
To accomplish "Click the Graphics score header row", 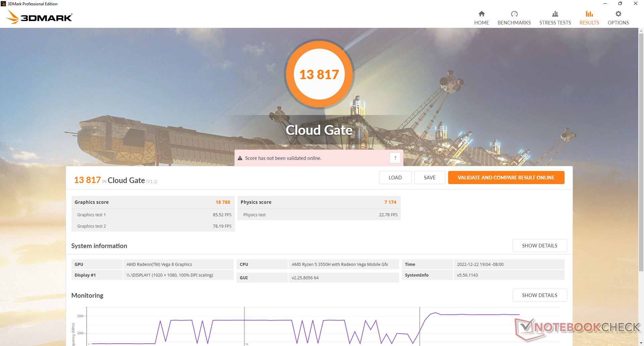I will [153, 202].
